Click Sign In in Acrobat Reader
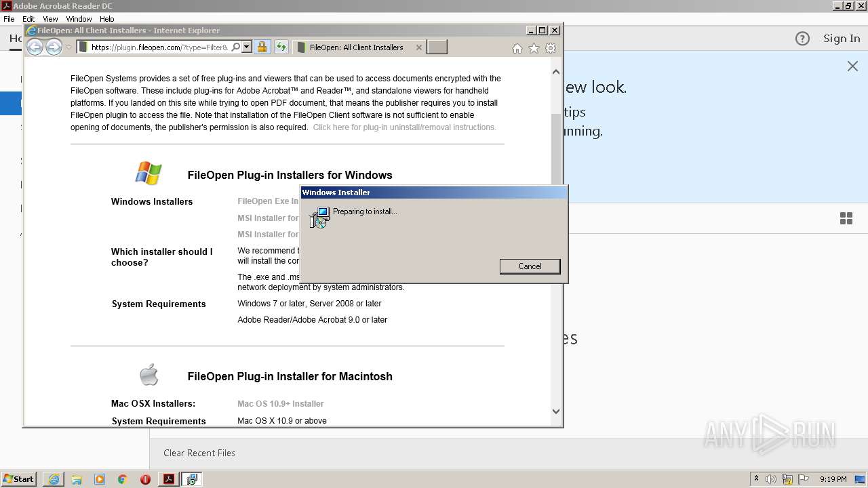The image size is (868, 488). click(842, 39)
